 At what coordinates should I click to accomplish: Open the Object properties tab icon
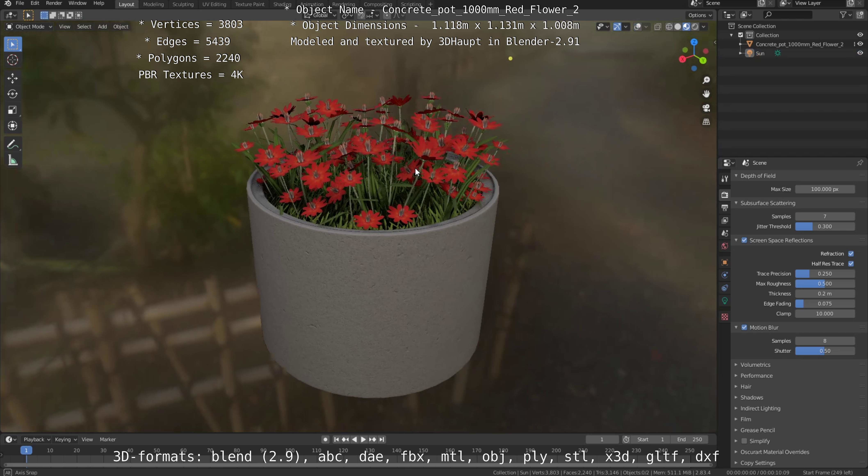click(725, 262)
